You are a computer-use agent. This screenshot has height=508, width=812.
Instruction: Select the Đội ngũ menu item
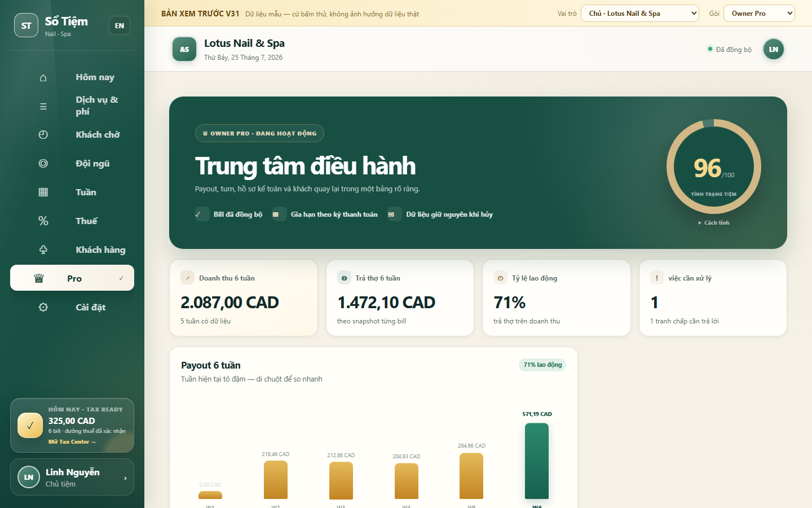72,164
